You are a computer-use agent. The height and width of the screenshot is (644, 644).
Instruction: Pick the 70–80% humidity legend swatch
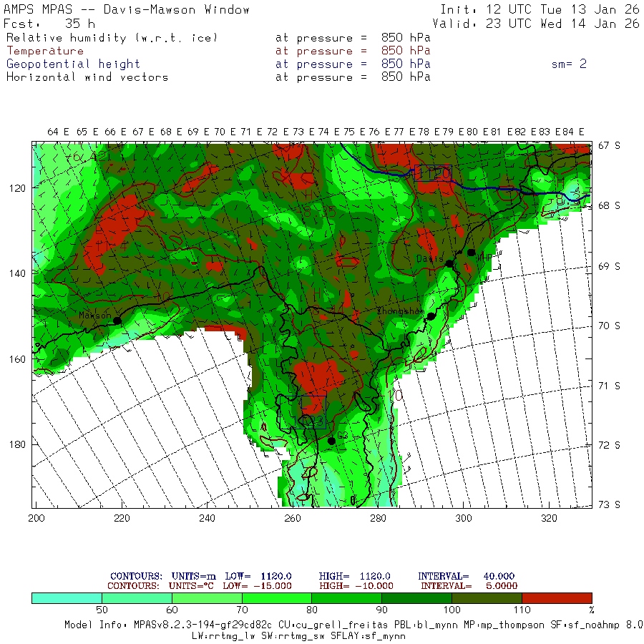pos(277,598)
